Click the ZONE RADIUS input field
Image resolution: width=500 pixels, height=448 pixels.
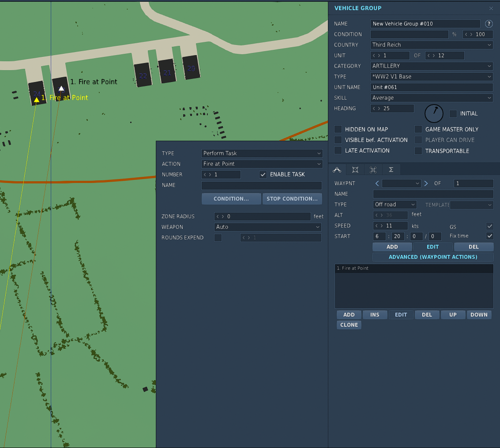pos(263,217)
